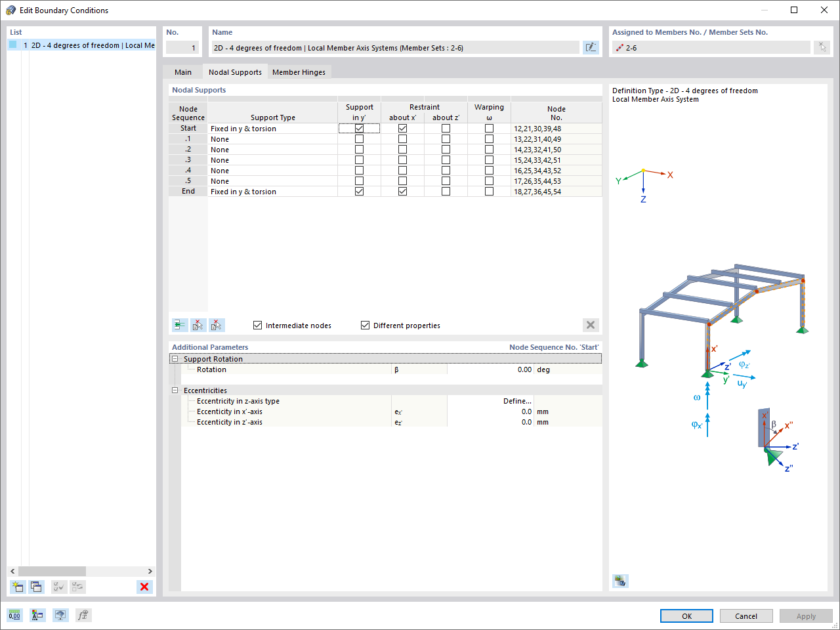Click the delete all rows icon below table
The width and height of the screenshot is (840, 630).
217,325
